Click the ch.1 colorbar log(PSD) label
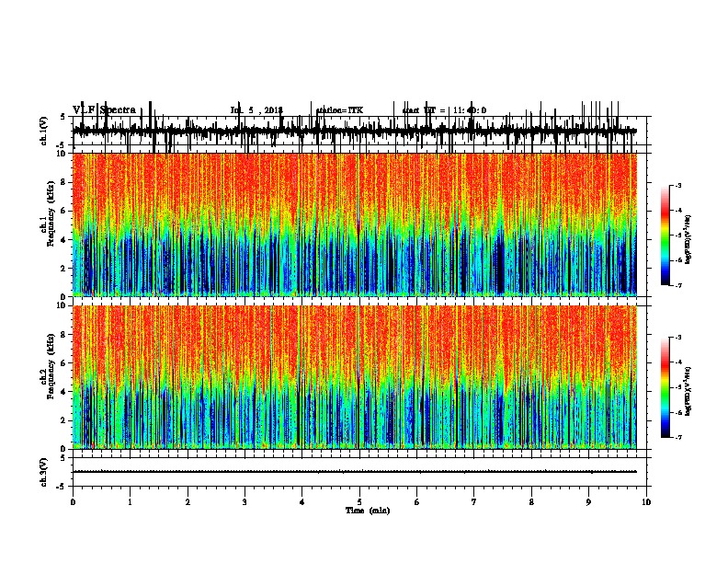The image size is (728, 563). point(688,240)
